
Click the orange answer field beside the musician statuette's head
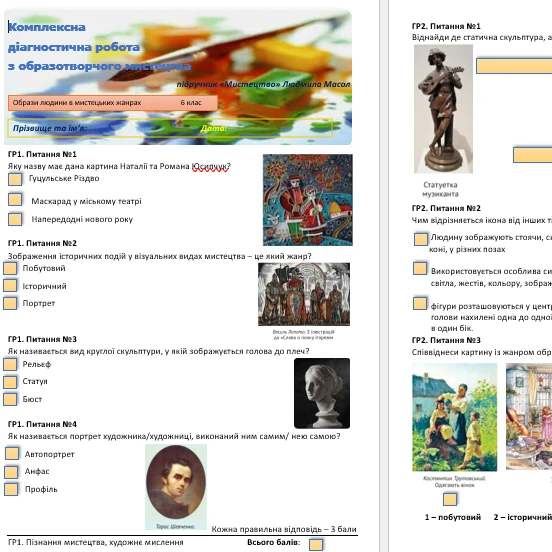click(x=514, y=66)
